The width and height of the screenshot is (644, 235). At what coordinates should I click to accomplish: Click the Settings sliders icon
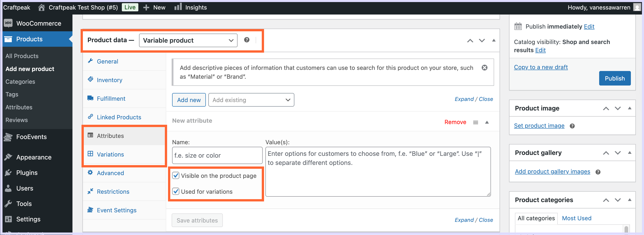tap(8, 219)
